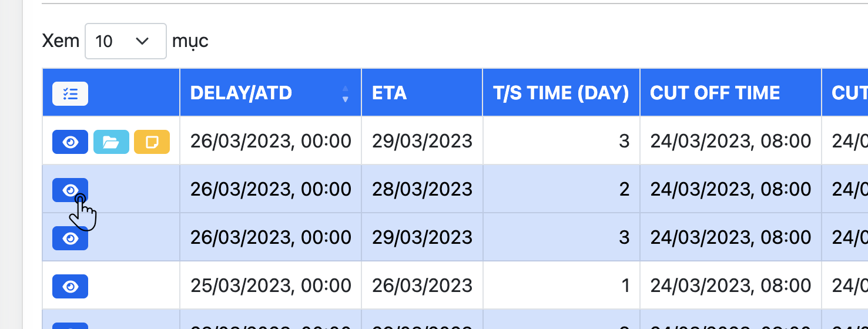The image size is (868, 329).
Task: Click the ETA column header
Action: (x=389, y=93)
